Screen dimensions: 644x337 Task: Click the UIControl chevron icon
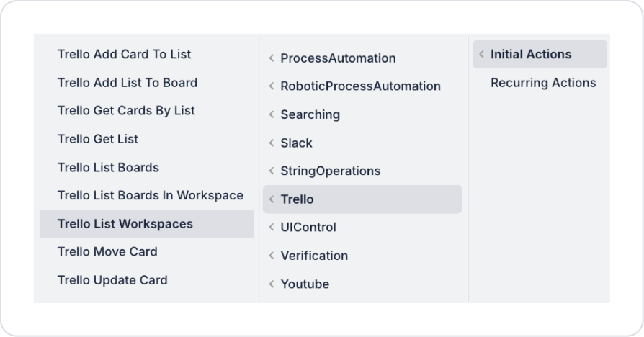(272, 228)
